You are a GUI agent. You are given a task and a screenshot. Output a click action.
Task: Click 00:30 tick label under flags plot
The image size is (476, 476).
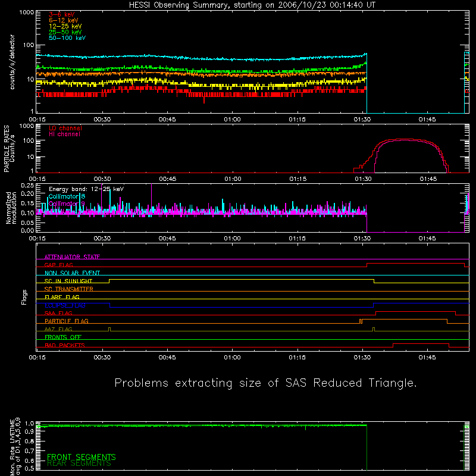click(x=102, y=358)
